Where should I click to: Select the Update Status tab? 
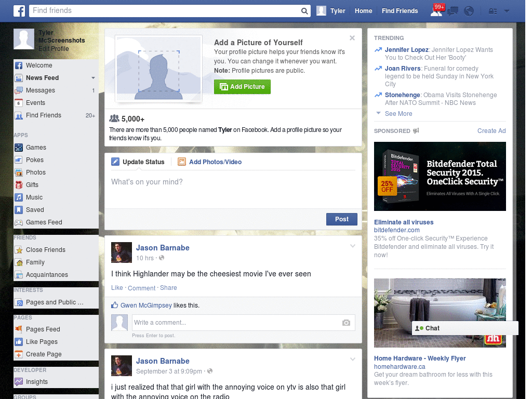138,162
